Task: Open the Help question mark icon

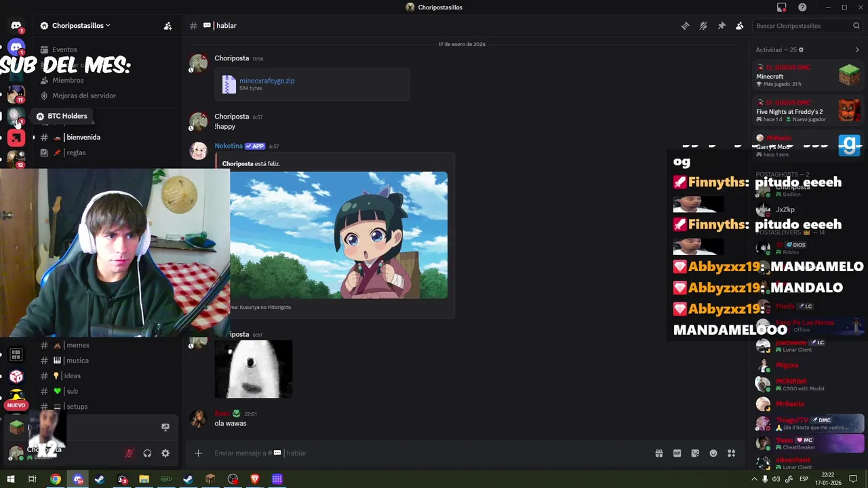Action: click(x=802, y=7)
